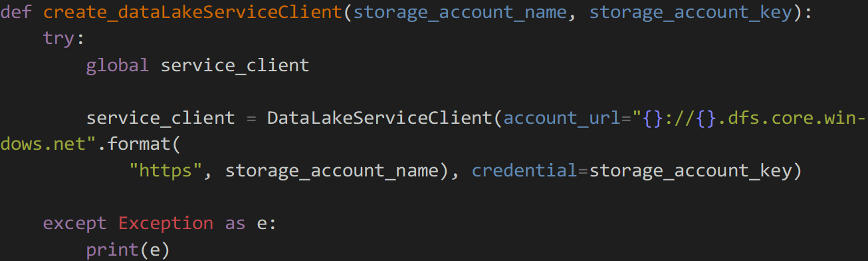Click the global keyword
Viewport: 868px width, 261px height.
click(x=118, y=65)
